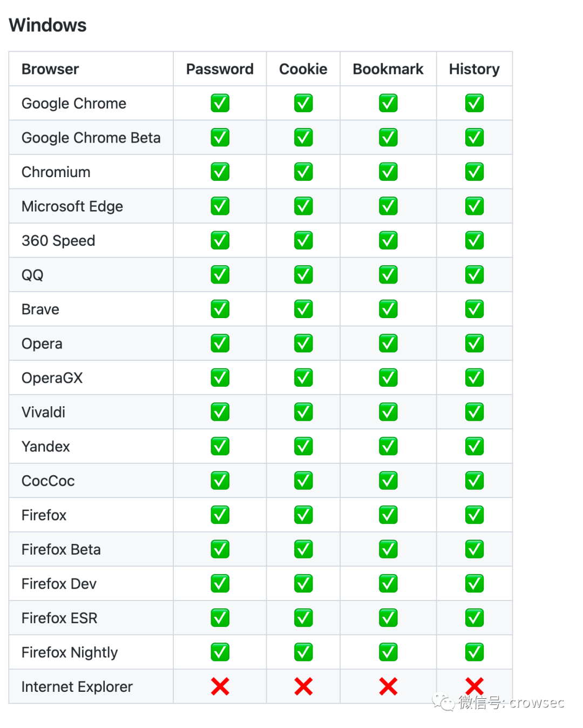The image size is (583, 728).
Task: Click the WeChat logo in watermark
Action: point(443,702)
